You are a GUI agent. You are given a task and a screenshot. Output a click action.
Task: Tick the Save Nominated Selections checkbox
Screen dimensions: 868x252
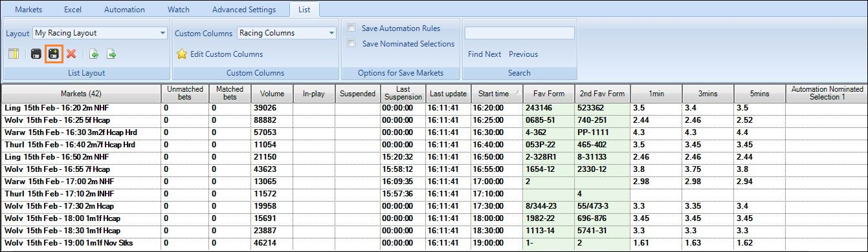click(351, 44)
